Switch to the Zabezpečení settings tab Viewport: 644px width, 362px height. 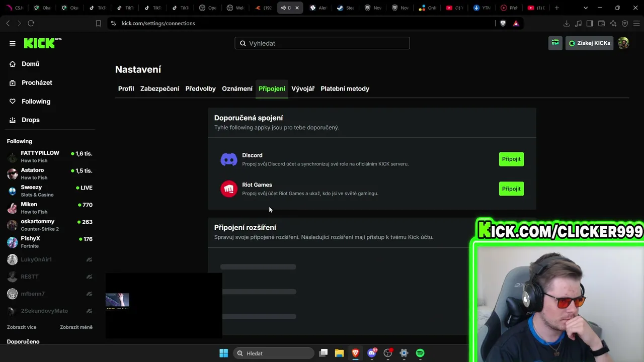[x=159, y=88]
